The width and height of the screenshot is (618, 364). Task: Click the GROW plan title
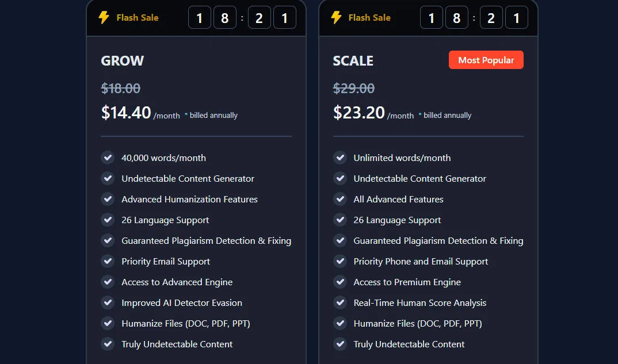[x=122, y=60]
